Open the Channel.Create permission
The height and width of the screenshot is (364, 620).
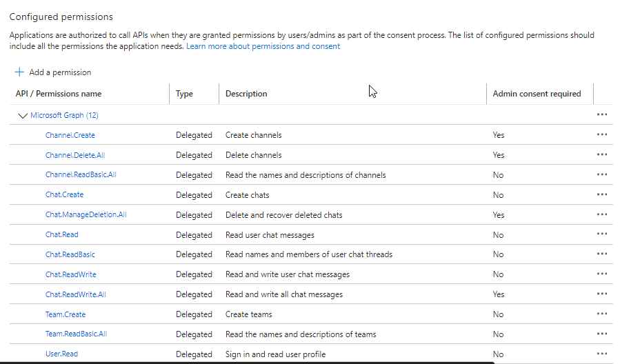[x=70, y=135]
